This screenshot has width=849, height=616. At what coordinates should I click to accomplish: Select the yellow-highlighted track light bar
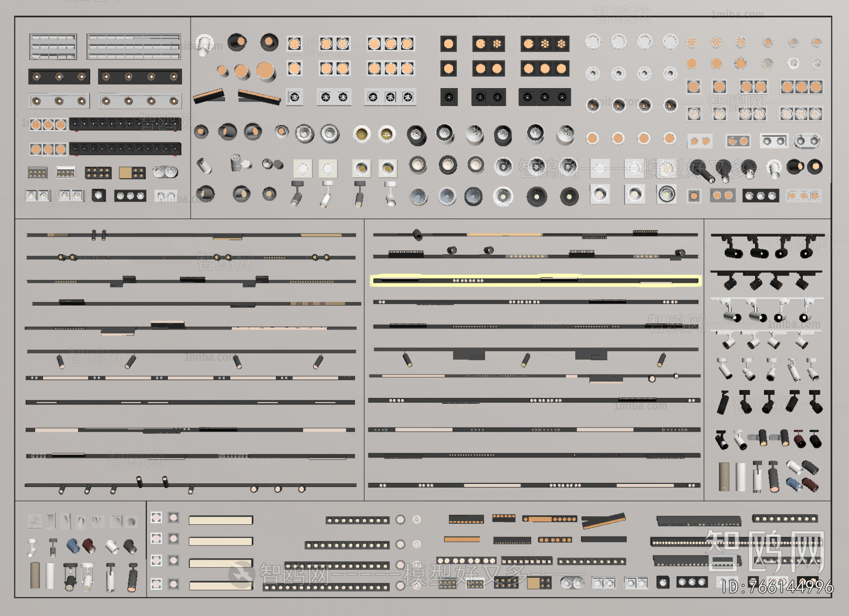pos(535,280)
